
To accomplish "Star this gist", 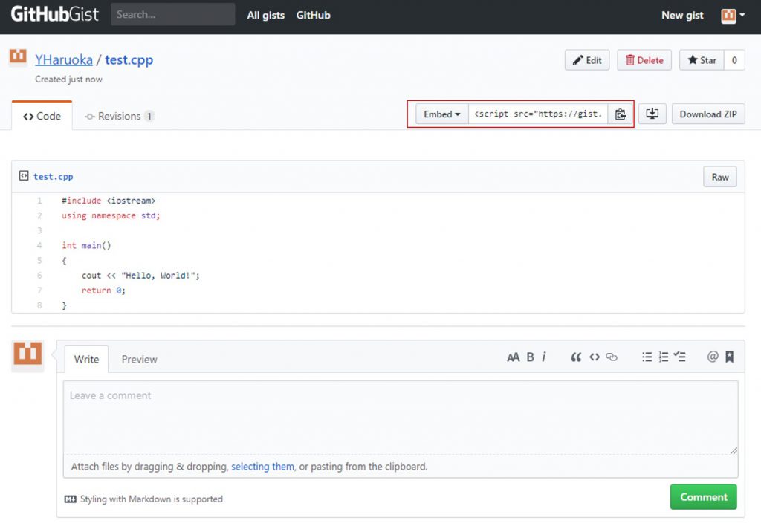I will [x=702, y=60].
